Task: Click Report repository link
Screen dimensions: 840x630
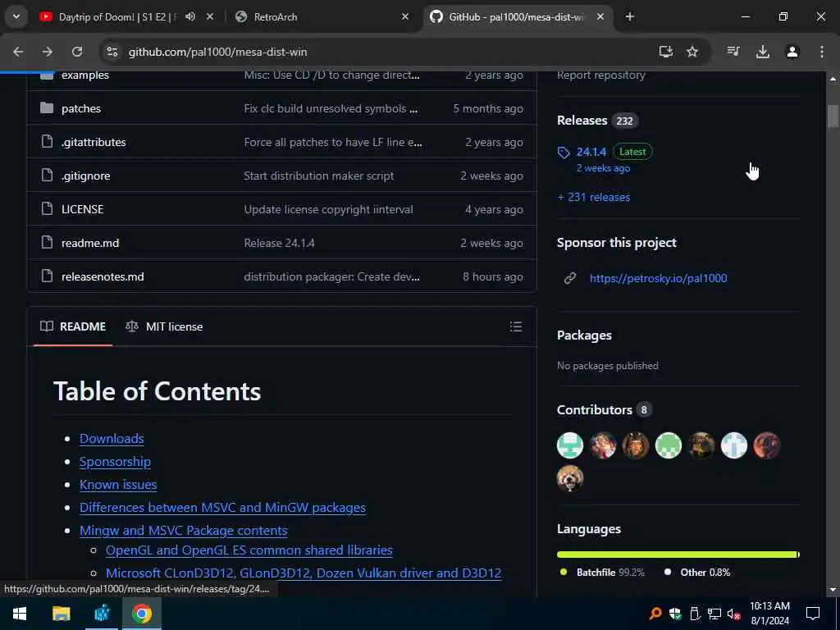Action: 601,75
